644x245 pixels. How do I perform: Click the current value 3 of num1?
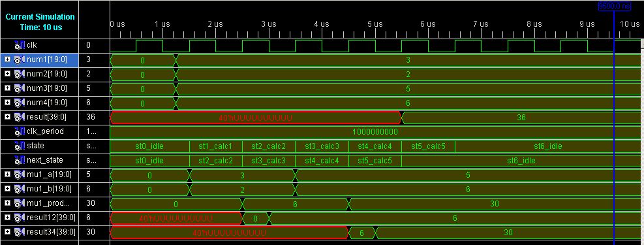pyautogui.click(x=89, y=60)
